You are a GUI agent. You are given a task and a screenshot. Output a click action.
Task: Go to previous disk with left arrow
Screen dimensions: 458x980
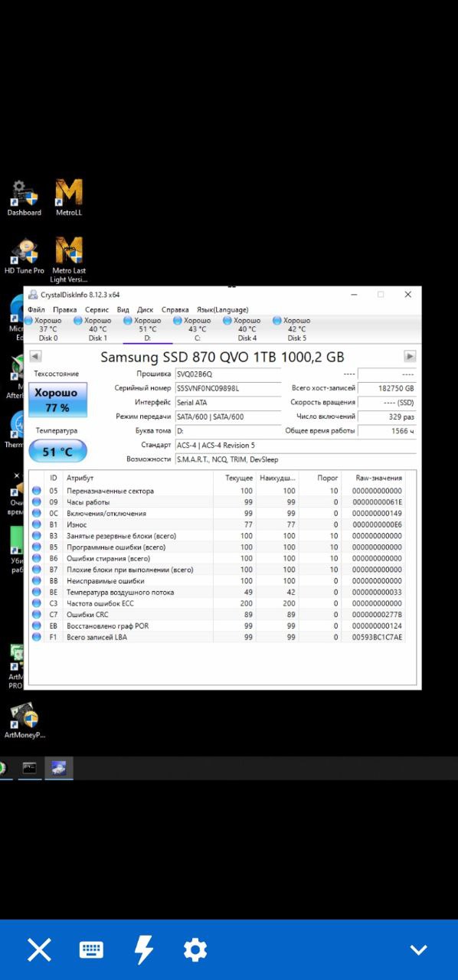(35, 357)
